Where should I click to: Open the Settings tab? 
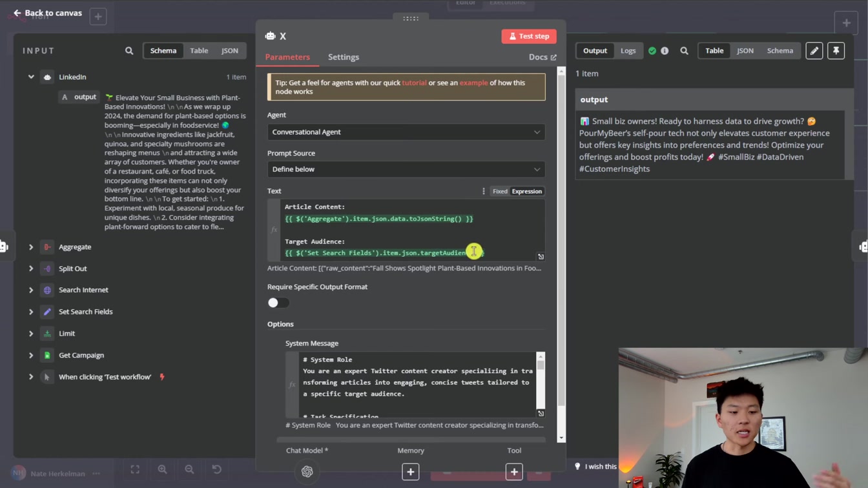[344, 57]
